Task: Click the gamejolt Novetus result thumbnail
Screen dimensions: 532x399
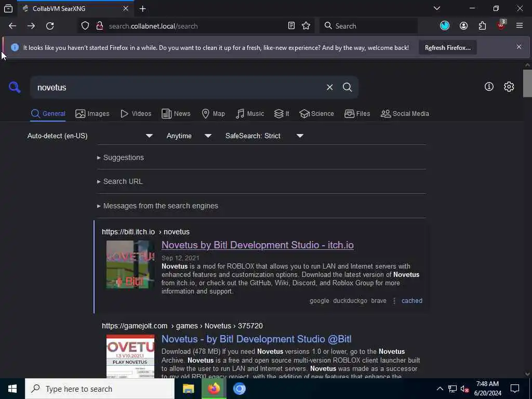Action: click(130, 356)
